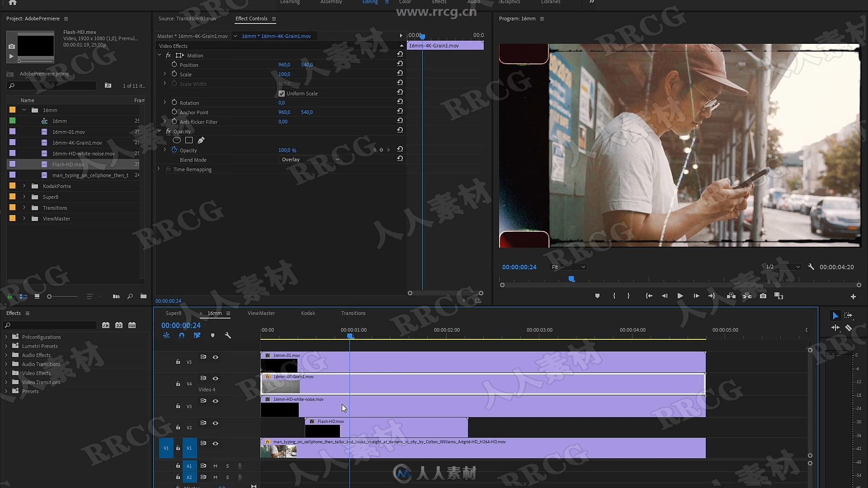The height and width of the screenshot is (488, 868).
Task: Toggle Position animation stopwatch
Action: coord(174,65)
